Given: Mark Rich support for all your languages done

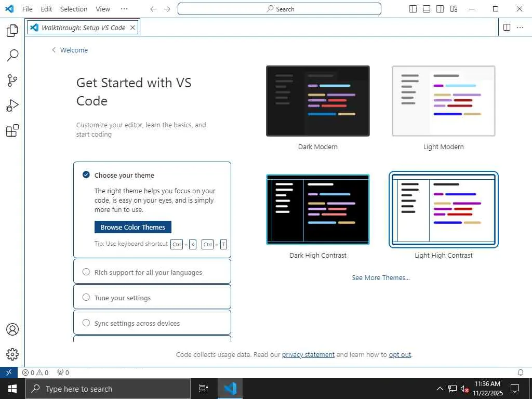Looking at the screenshot, I should pyautogui.click(x=86, y=272).
